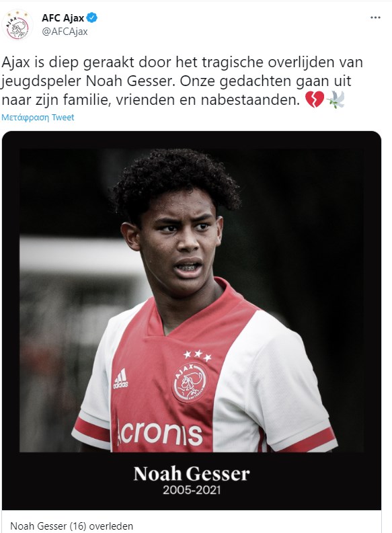This screenshot has width=392, height=533.
Task: Click the broken heart emoji
Action: pos(315,99)
